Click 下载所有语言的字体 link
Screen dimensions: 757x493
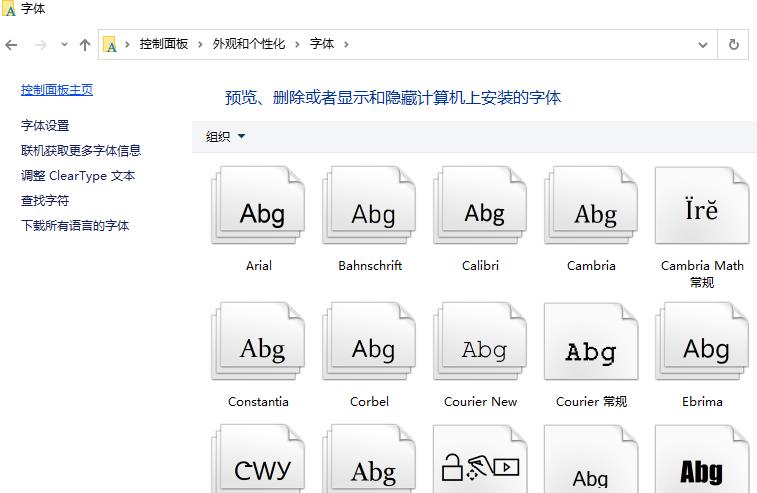click(75, 225)
